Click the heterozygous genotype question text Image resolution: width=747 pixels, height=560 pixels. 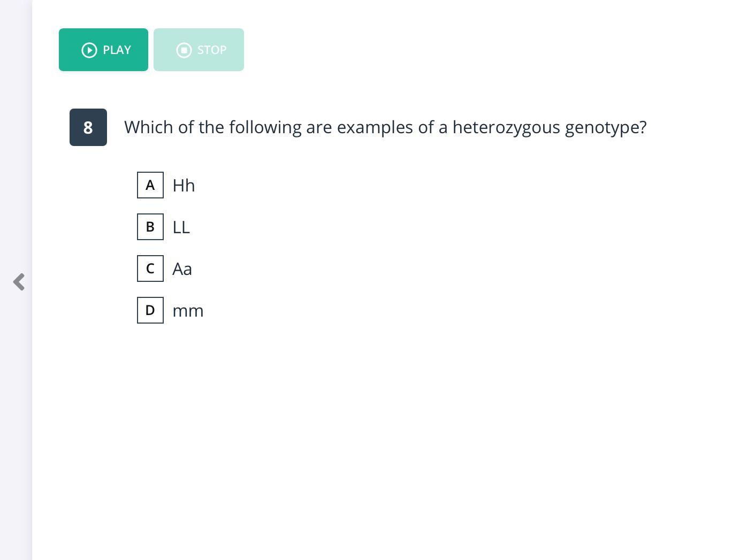[x=385, y=127]
